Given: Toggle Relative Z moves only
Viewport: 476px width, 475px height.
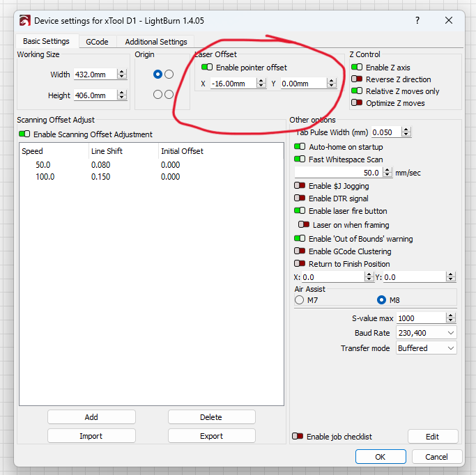Looking at the screenshot, I should pyautogui.click(x=357, y=91).
